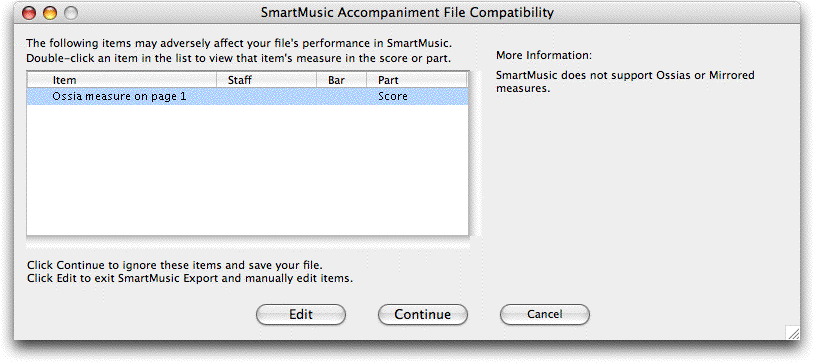The width and height of the screenshot is (814, 363).
Task: Select the Staff column header
Action: pos(266,80)
